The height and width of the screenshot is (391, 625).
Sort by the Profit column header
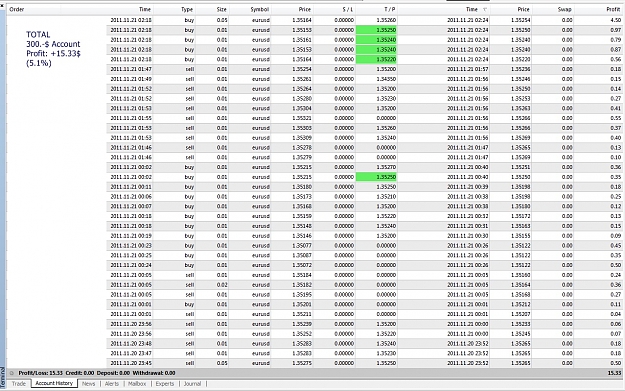click(613, 9)
